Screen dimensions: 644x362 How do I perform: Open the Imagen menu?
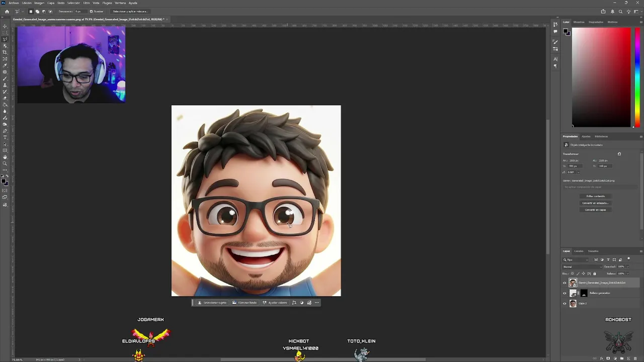pyautogui.click(x=39, y=3)
